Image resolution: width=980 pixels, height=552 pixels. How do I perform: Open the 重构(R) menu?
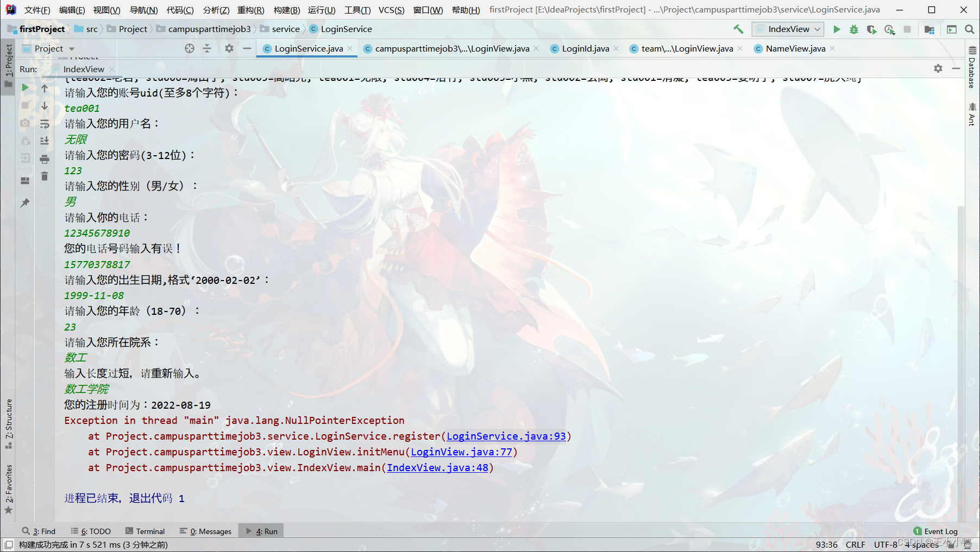pos(250,10)
